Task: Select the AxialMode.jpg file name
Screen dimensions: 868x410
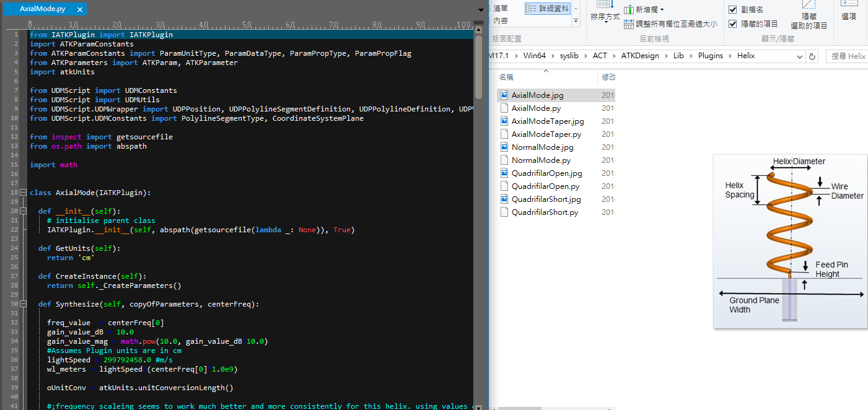Action: 537,95
